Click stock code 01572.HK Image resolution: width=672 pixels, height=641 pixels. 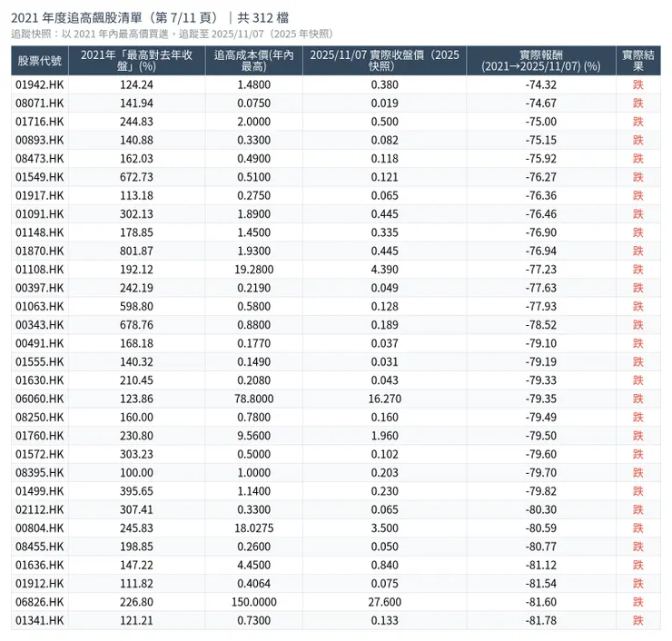[x=39, y=454]
